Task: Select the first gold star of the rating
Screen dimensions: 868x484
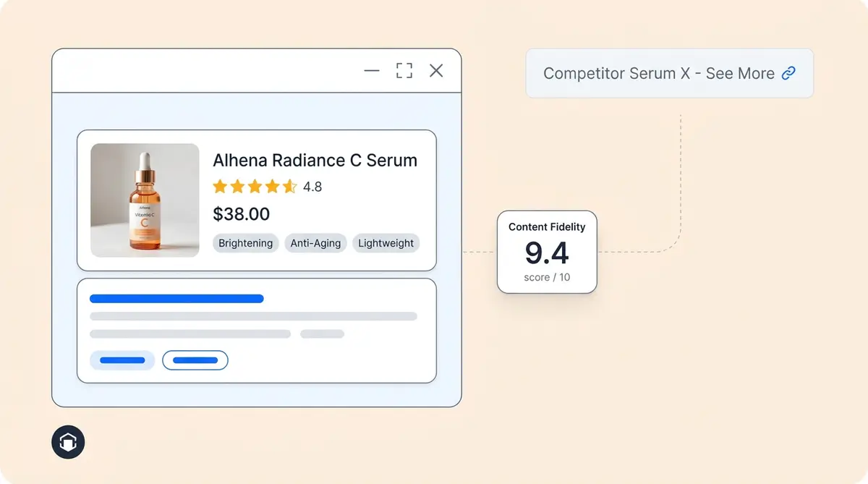Action: 220,187
